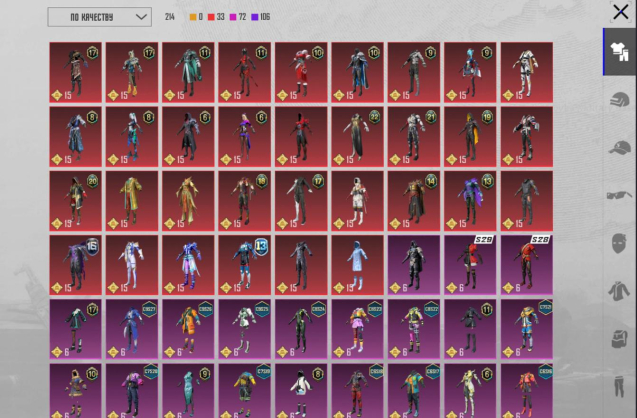This screenshot has width=637, height=418.
Task: Select the outfit with badge 21
Action: (x=414, y=136)
